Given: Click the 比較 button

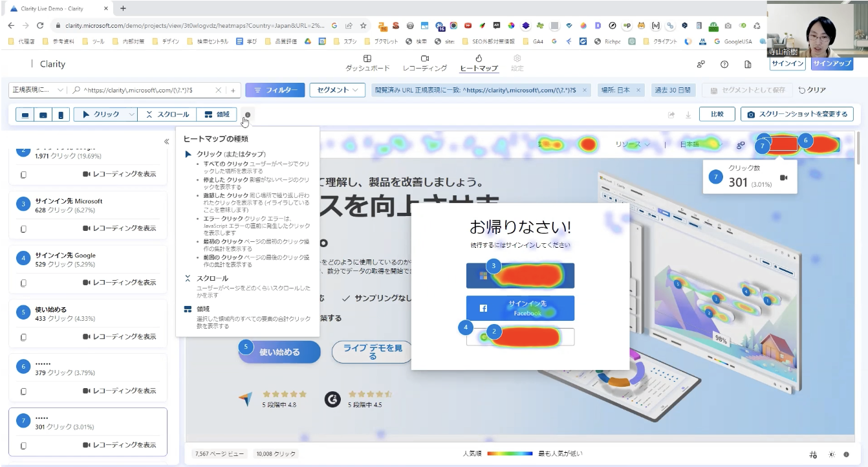Looking at the screenshot, I should point(717,114).
